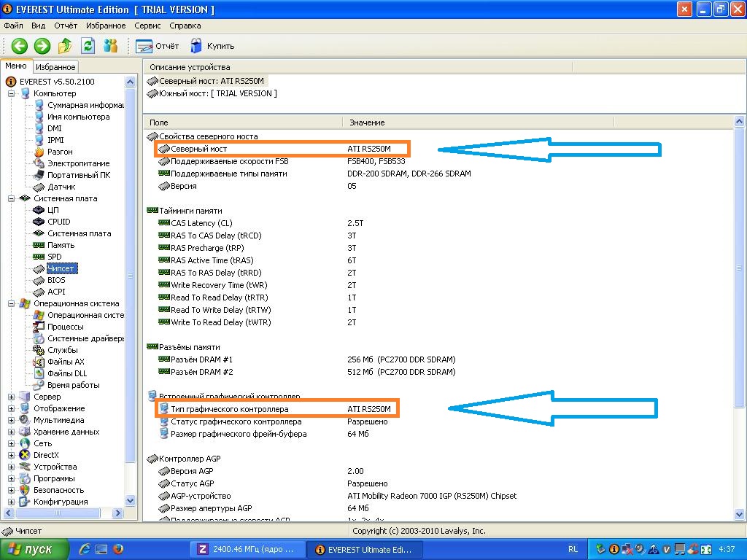Click the Разгон flame icon
Image resolution: width=747 pixels, height=560 pixels.
point(39,152)
